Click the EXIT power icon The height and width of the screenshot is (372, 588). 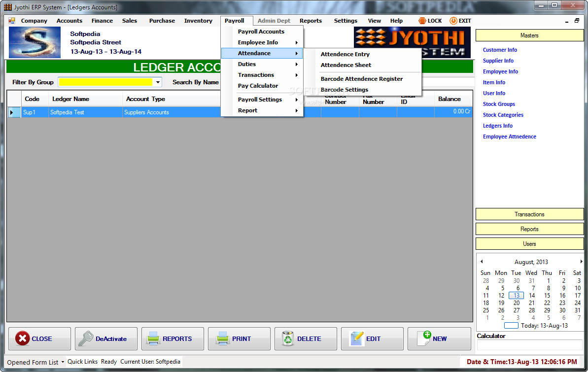(453, 21)
